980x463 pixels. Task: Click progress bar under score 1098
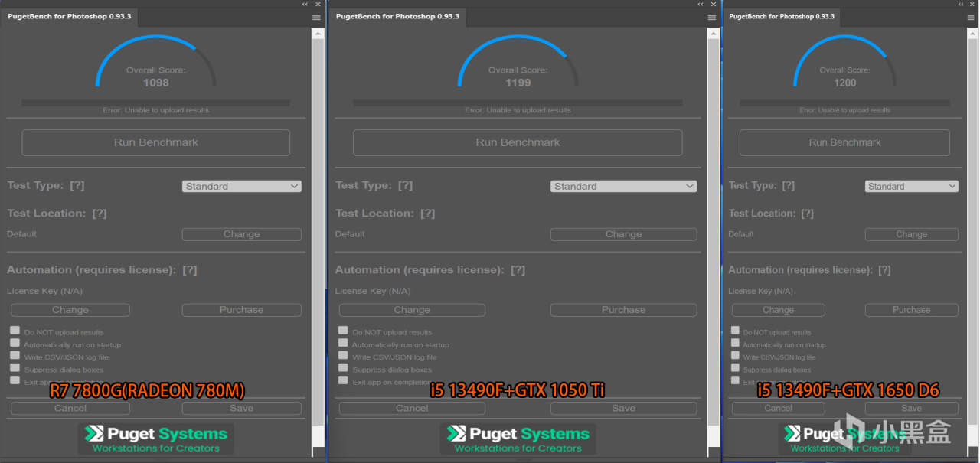click(156, 103)
